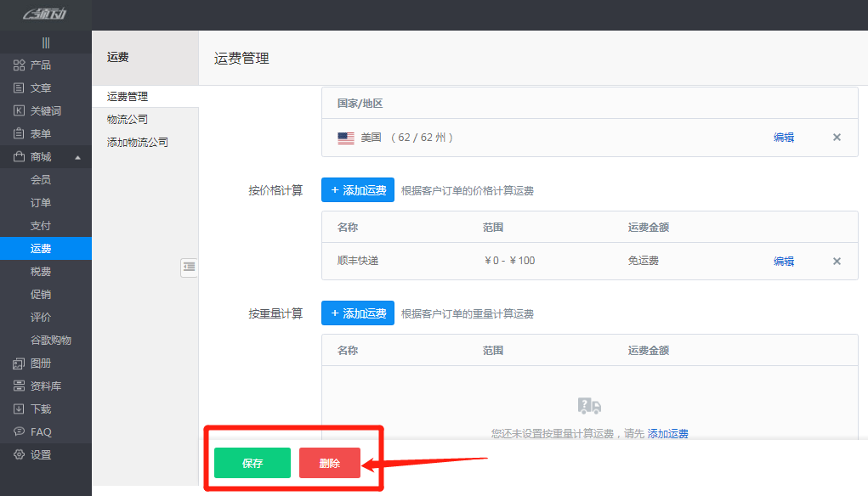Open the 设置 (Settings) section
868x496 pixels.
point(34,454)
